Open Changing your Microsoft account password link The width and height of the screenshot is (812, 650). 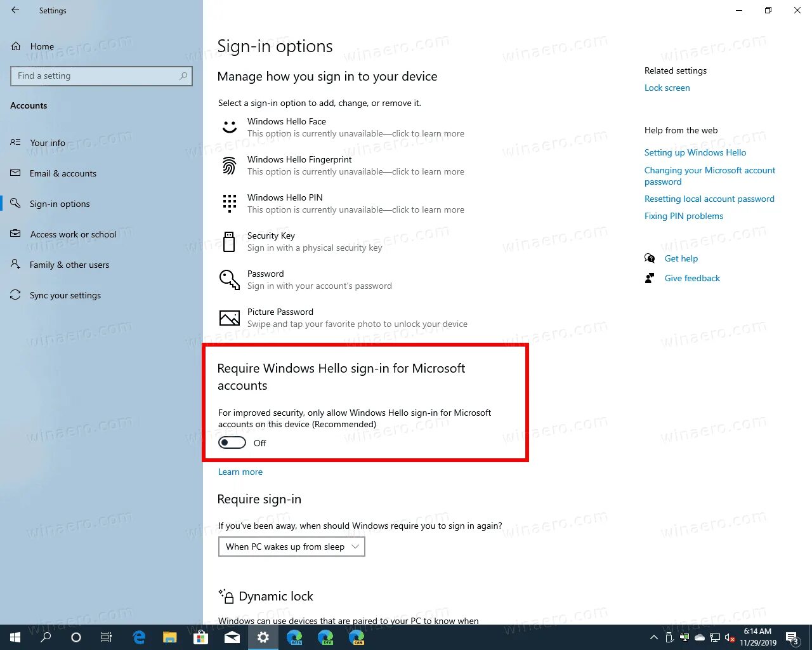pos(710,176)
